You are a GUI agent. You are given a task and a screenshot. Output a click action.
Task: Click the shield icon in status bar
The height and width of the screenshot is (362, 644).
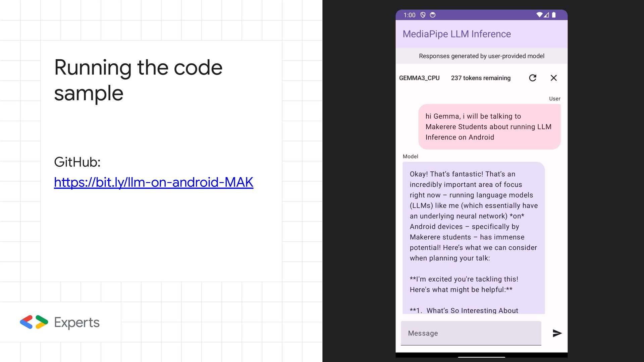423,15
